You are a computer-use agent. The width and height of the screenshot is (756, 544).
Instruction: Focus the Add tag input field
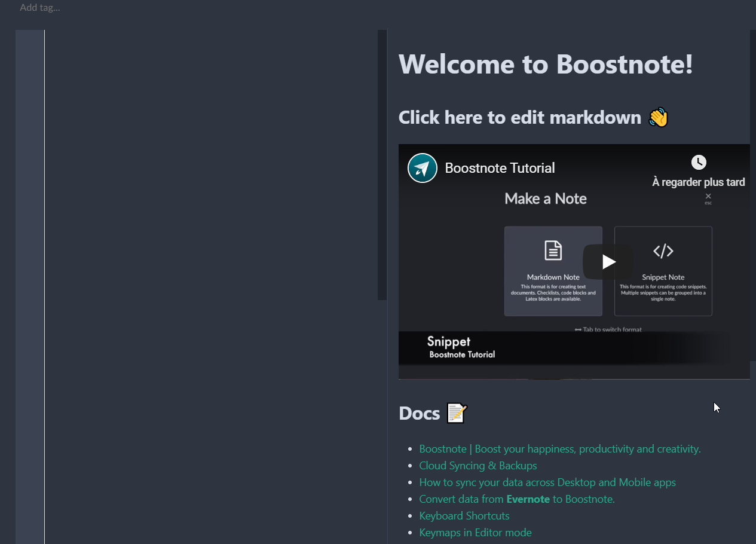pyautogui.click(x=40, y=8)
